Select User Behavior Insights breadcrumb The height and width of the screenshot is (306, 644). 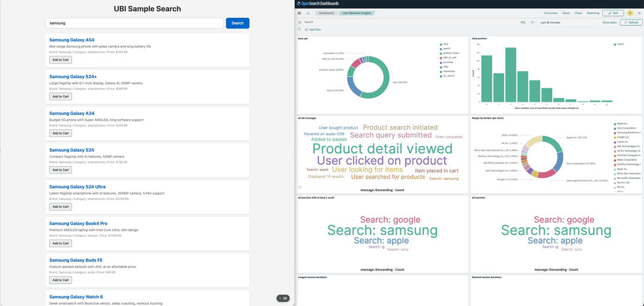click(x=356, y=13)
